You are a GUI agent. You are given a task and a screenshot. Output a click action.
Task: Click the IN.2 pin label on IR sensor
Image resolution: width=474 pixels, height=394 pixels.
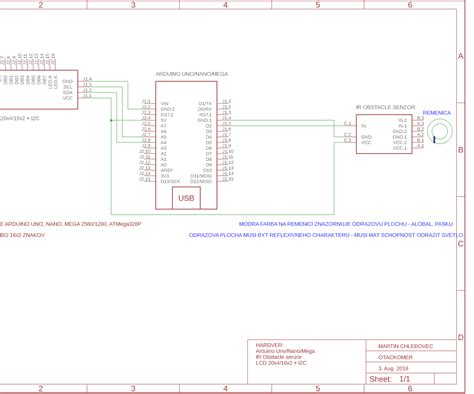point(403,120)
